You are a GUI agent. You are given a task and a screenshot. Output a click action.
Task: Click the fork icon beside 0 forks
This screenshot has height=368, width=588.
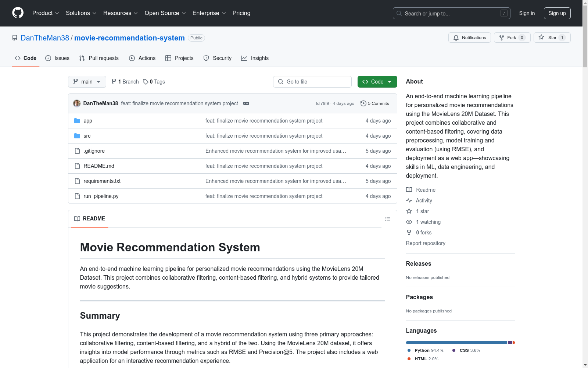point(409,233)
